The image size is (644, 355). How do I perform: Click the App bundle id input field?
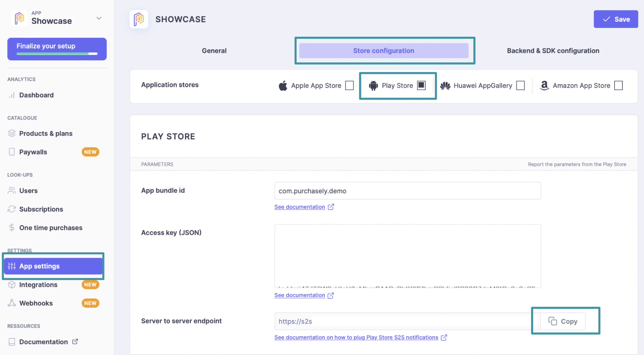click(x=407, y=191)
